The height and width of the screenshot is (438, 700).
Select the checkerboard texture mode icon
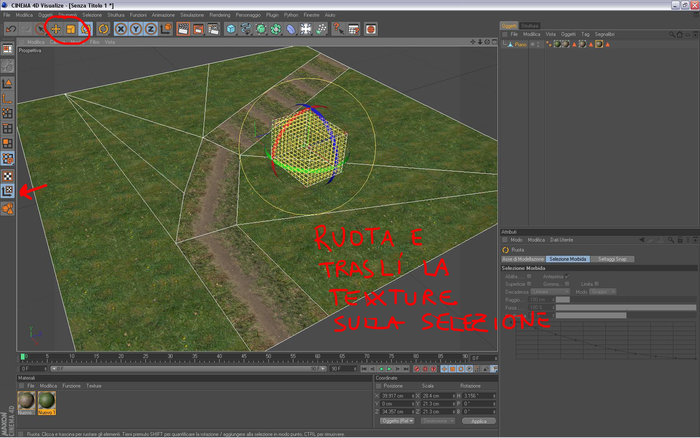[x=8, y=176]
